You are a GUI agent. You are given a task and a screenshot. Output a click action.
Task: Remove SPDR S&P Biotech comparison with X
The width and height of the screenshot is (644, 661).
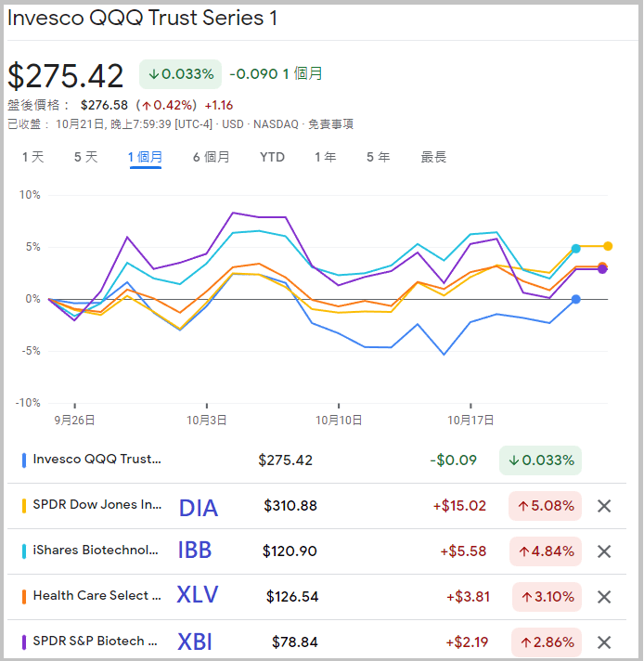(604, 642)
